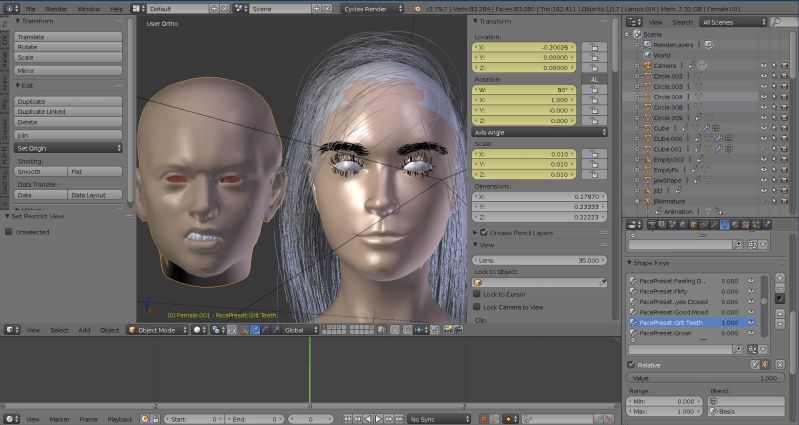
Task: Toggle Circle.002 visibility eye
Action: click(764, 76)
